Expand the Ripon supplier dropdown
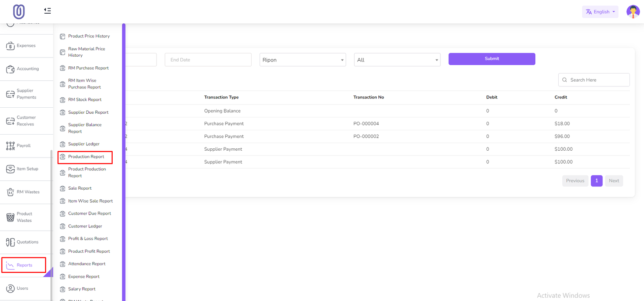 click(302, 60)
